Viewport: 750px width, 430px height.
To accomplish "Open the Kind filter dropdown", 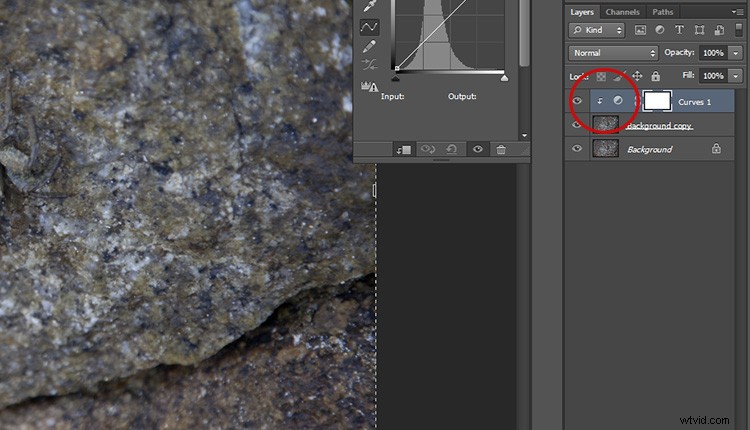I will click(x=596, y=30).
